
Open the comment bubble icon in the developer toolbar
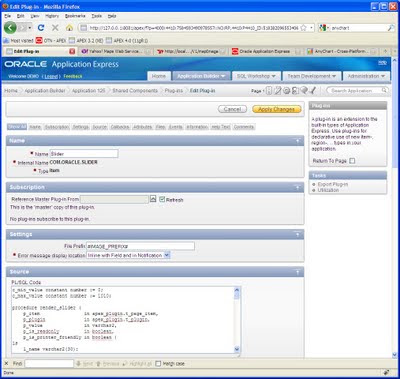tap(304, 90)
